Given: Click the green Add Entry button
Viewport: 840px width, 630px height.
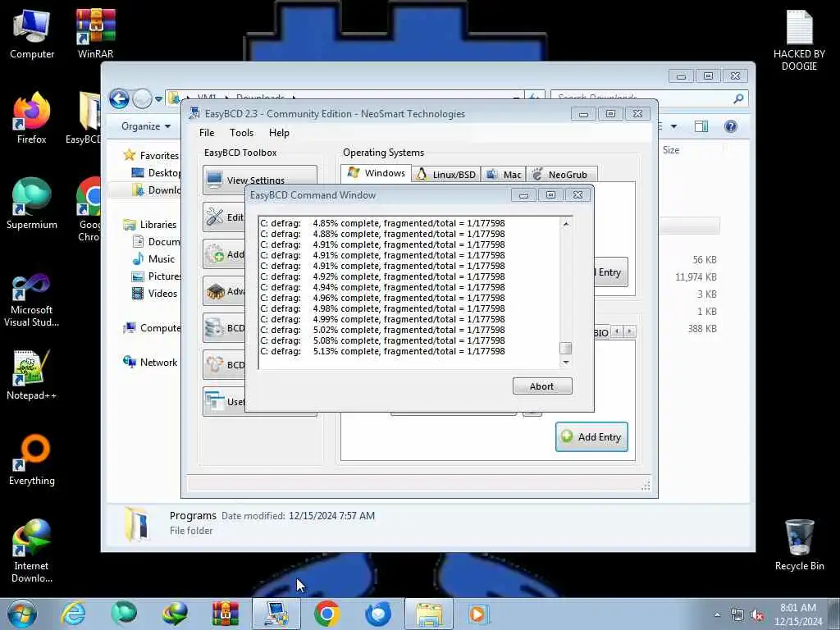Looking at the screenshot, I should (x=591, y=437).
